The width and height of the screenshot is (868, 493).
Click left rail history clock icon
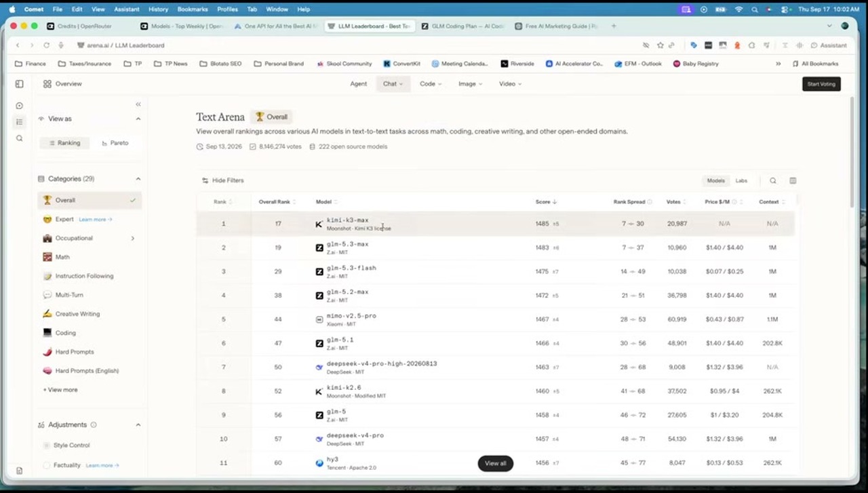pyautogui.click(x=19, y=106)
